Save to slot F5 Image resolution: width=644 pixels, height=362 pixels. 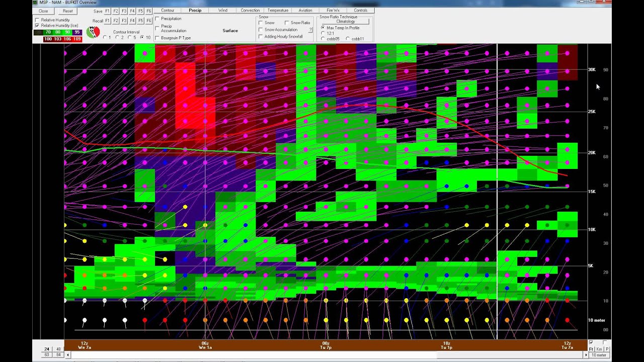[140, 11]
